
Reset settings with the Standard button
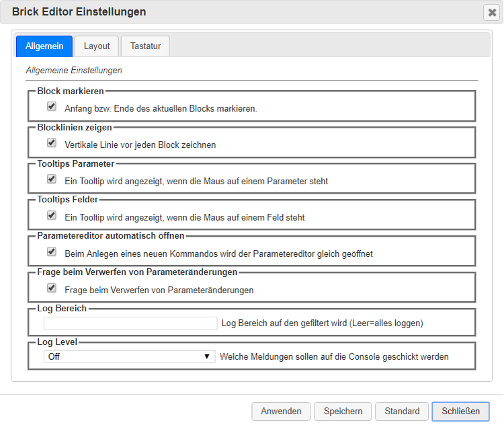402,412
